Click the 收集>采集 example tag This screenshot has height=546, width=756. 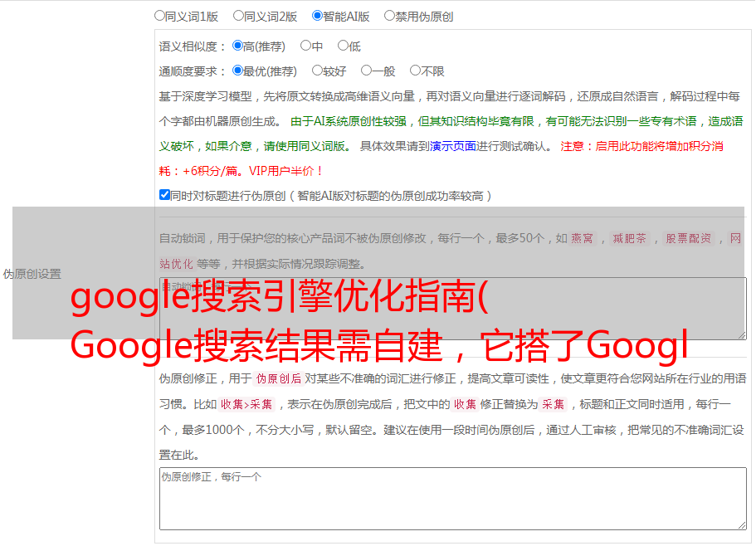coord(246,404)
